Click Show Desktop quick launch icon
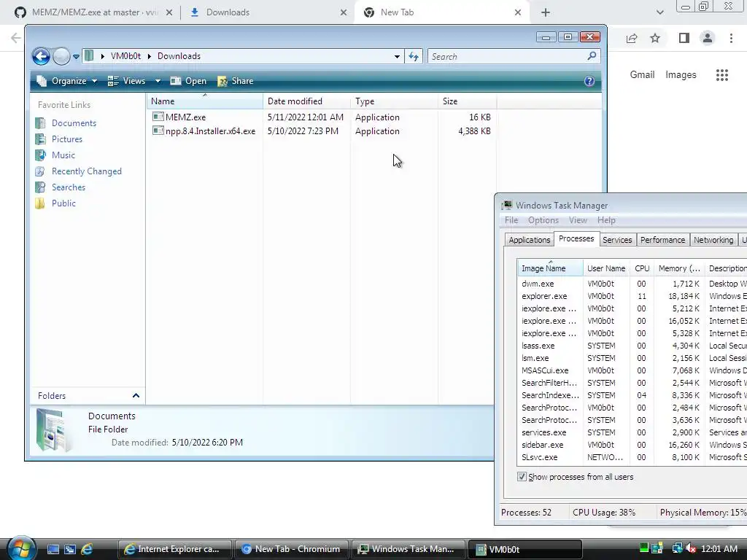 [53, 549]
